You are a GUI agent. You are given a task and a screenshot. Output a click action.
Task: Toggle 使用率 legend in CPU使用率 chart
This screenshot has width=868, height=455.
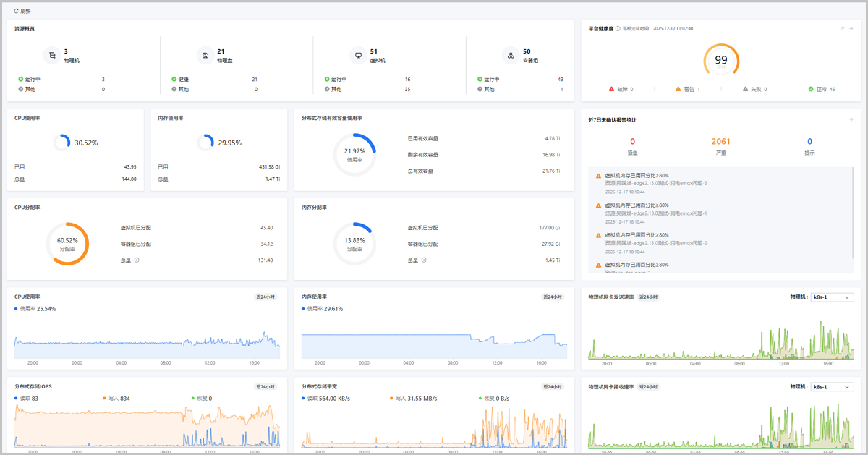coord(35,309)
